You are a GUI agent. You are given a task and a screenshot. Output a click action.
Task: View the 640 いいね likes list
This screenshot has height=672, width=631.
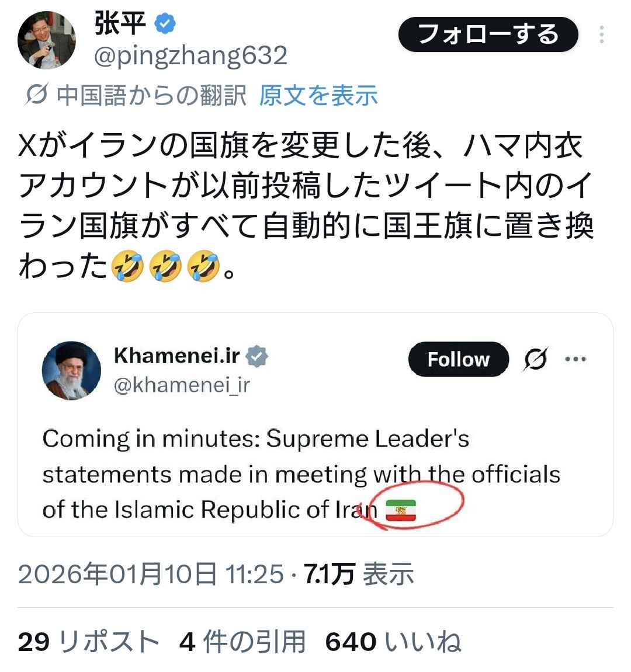tap(393, 642)
